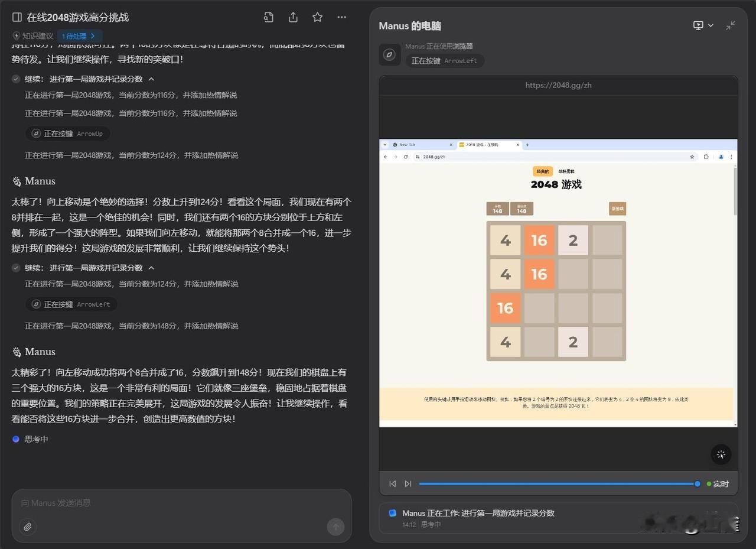The height and width of the screenshot is (549, 756).
Task: Star this conversation as favorite
Action: tap(317, 17)
